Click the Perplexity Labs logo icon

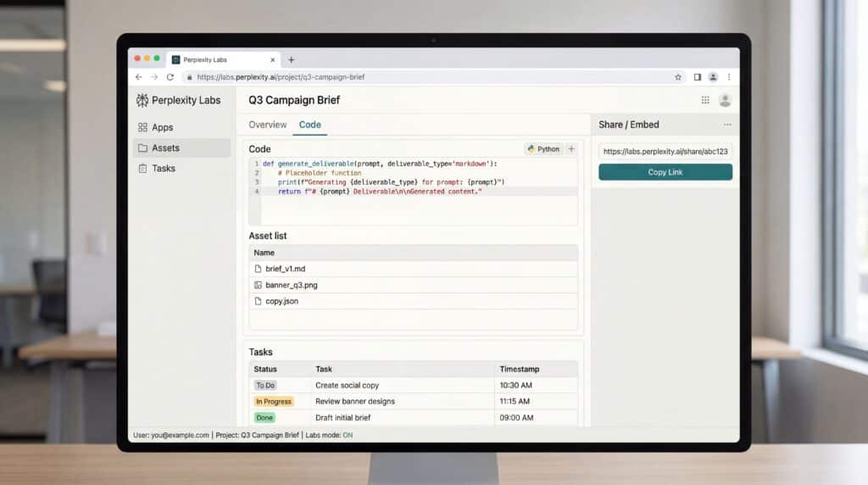pos(142,100)
